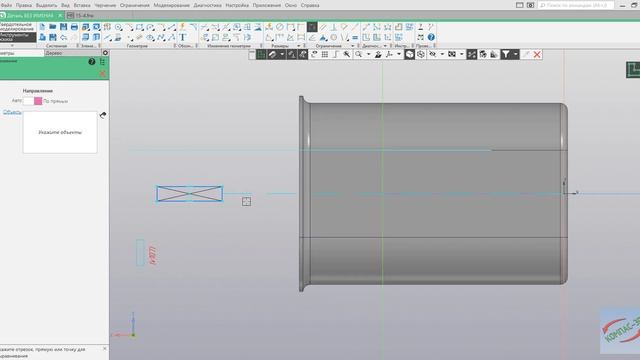Click the white Авто toggle box
Viewport: 640px width, 360px height.
28,101
